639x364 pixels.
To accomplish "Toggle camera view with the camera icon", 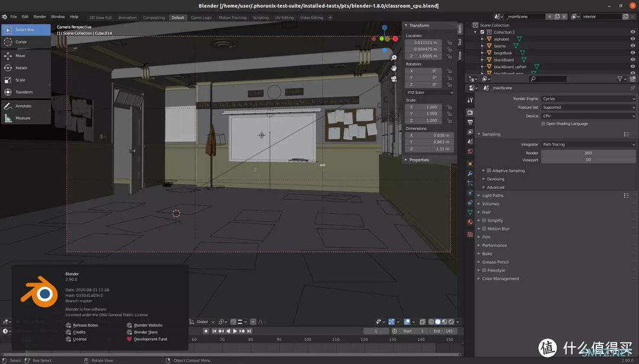I will click(x=393, y=79).
